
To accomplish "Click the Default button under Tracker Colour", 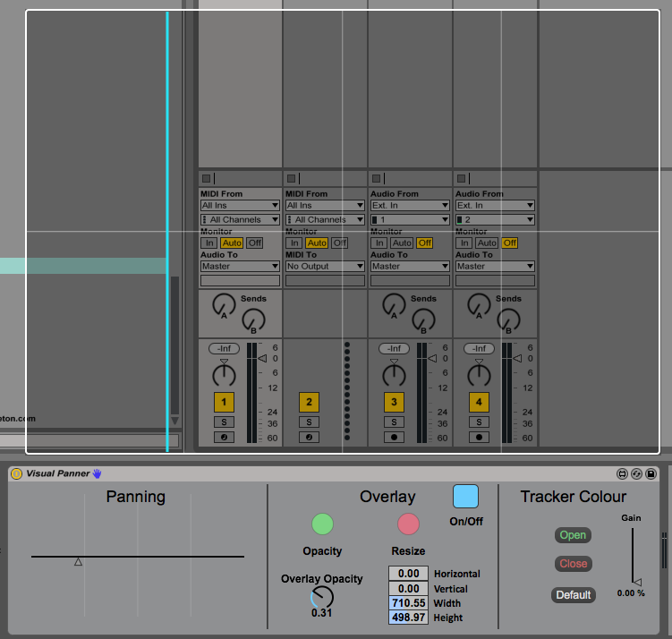I will pyautogui.click(x=574, y=594).
